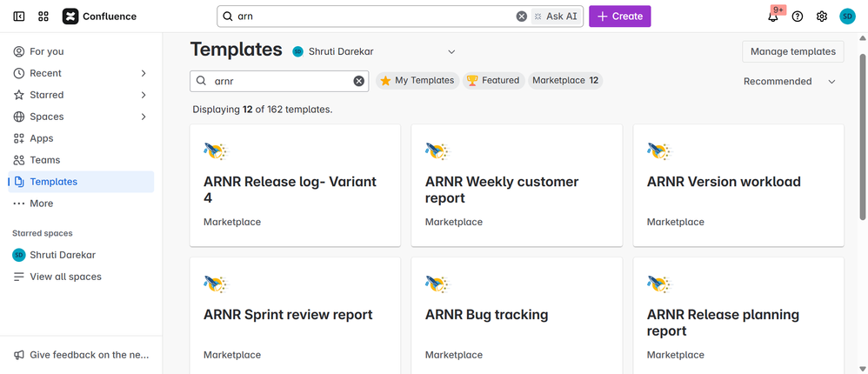The width and height of the screenshot is (868, 374).
Task: Toggle the My Templates filter
Action: point(417,81)
